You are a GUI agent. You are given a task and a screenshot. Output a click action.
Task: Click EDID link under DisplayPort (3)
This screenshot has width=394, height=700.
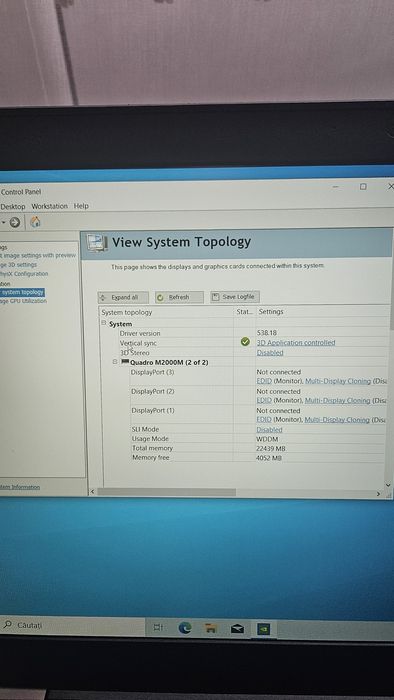click(x=264, y=381)
